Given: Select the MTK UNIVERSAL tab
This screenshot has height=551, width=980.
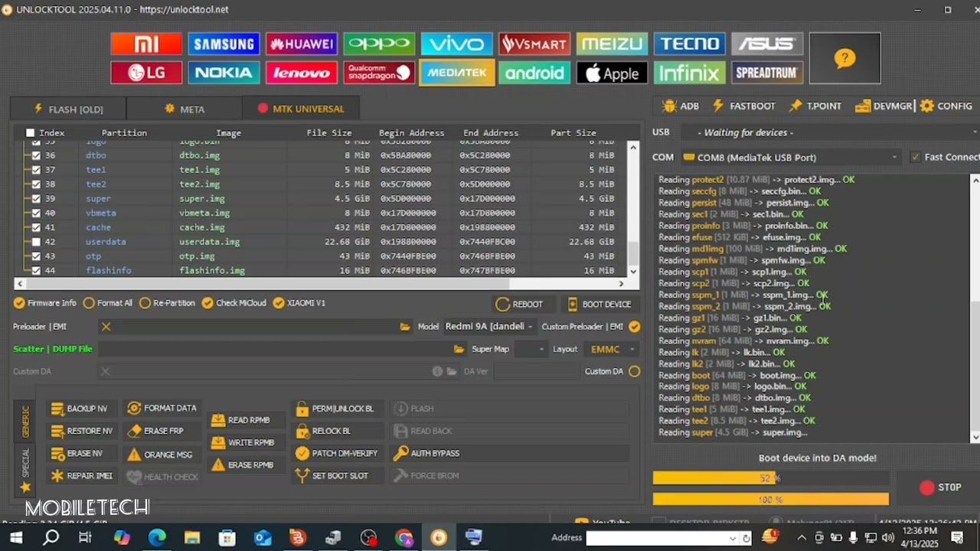Looking at the screenshot, I should 301,109.
